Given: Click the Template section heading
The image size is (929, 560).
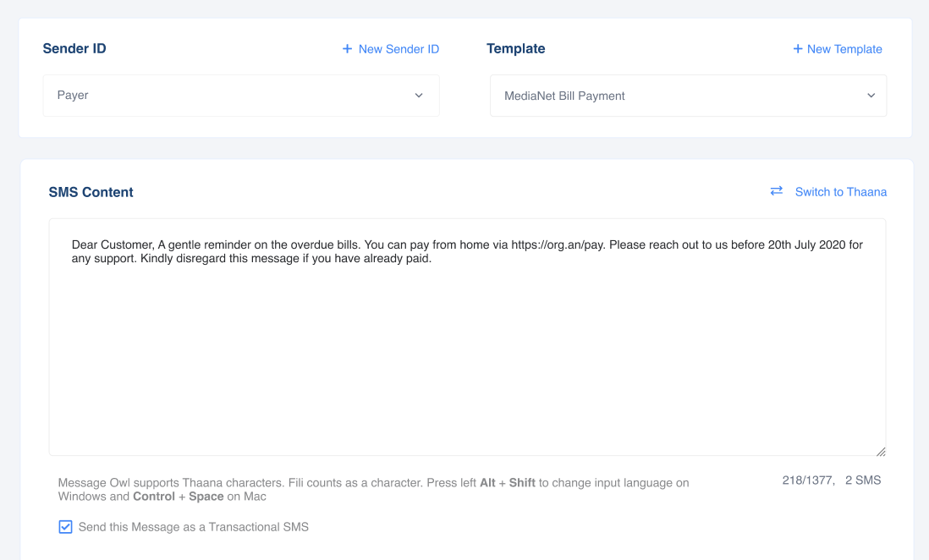Looking at the screenshot, I should pos(516,48).
